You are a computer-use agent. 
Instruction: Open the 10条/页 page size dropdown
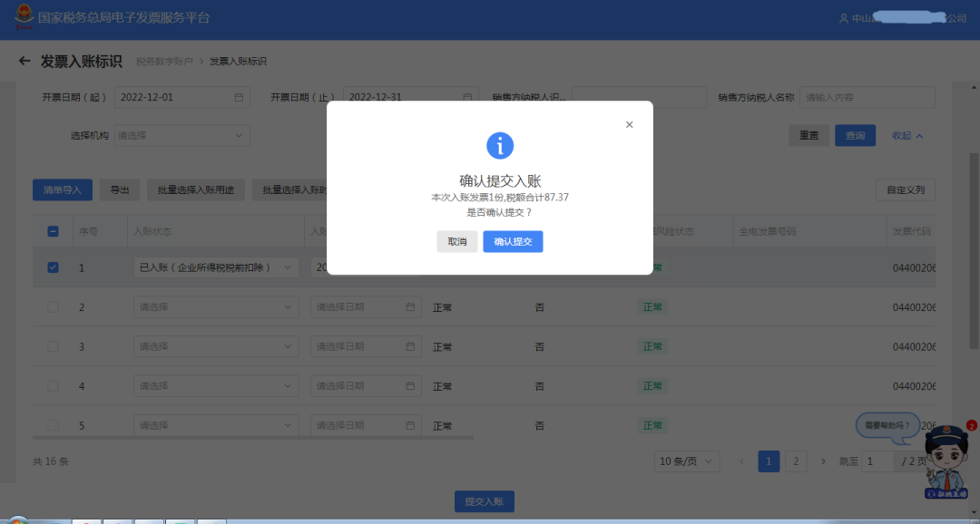pyautogui.click(x=687, y=461)
